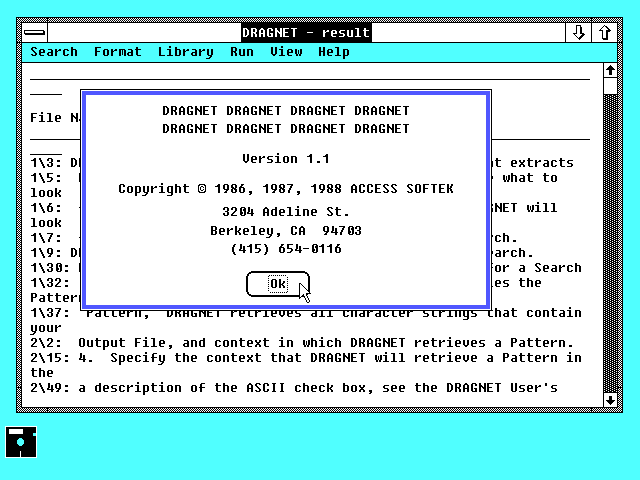This screenshot has width=640, height=480.
Task: Click the "Berkeley, CA 94703" line
Action: pyautogui.click(x=286, y=231)
